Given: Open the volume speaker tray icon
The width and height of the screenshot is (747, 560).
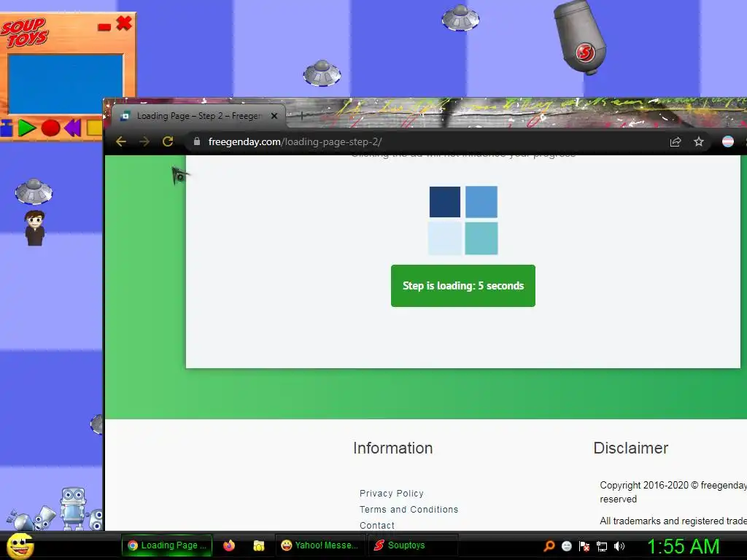Looking at the screenshot, I should pos(619,546).
